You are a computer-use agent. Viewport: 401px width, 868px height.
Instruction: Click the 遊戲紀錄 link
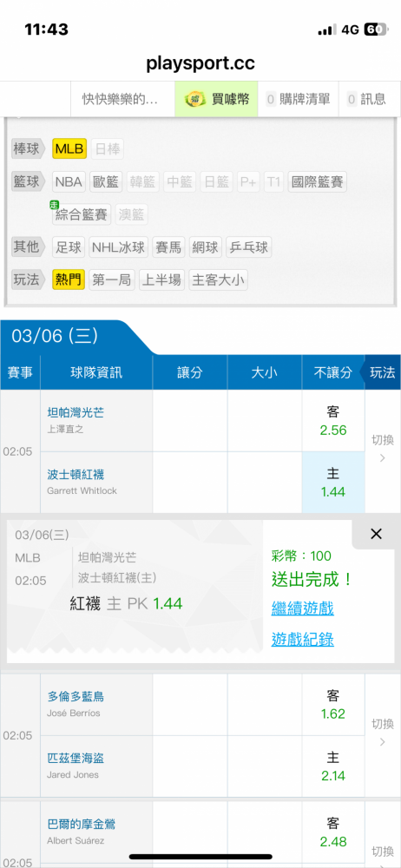coord(302,640)
